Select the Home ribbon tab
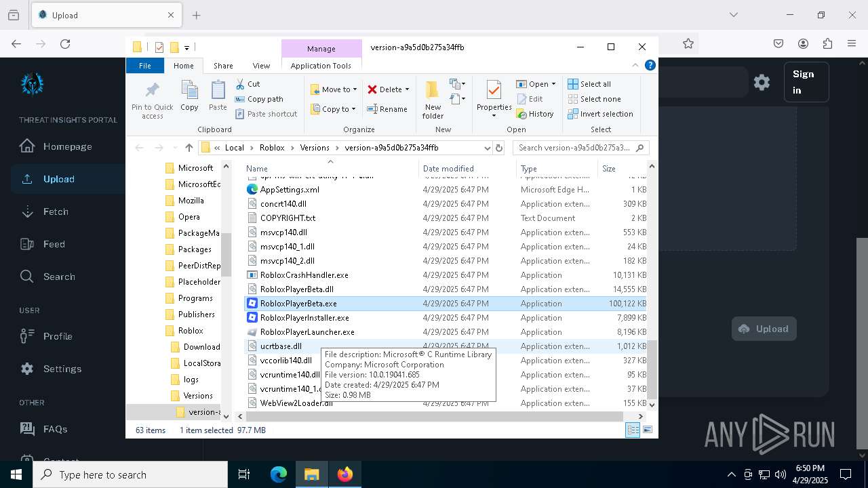Screen dimensions: 868x488 coord(183,66)
